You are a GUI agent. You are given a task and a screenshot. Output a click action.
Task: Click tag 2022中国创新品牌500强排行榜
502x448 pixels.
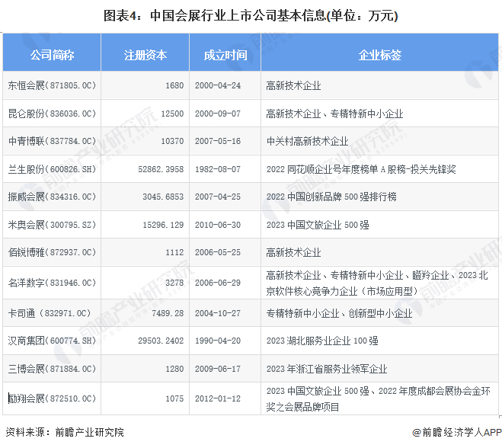pyautogui.click(x=331, y=197)
